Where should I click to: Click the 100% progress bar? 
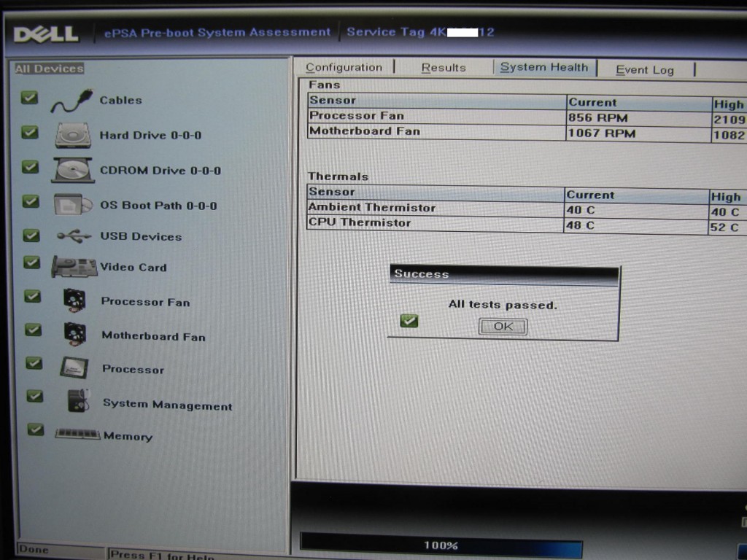click(441, 545)
